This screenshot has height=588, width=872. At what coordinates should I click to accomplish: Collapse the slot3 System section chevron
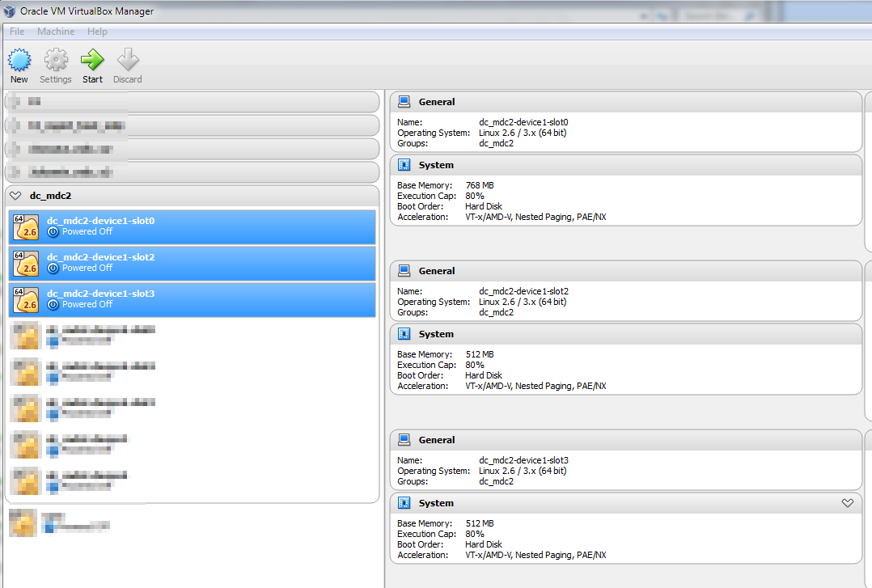(x=847, y=503)
